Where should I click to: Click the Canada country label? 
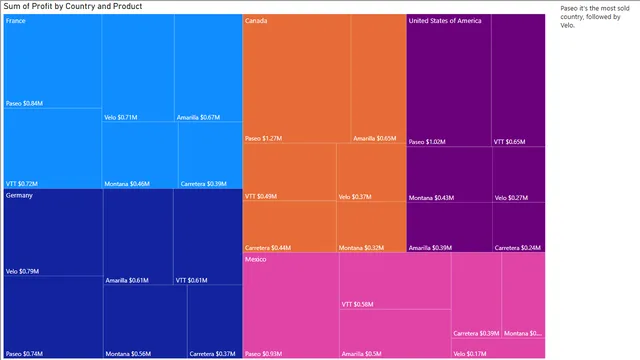[256, 21]
